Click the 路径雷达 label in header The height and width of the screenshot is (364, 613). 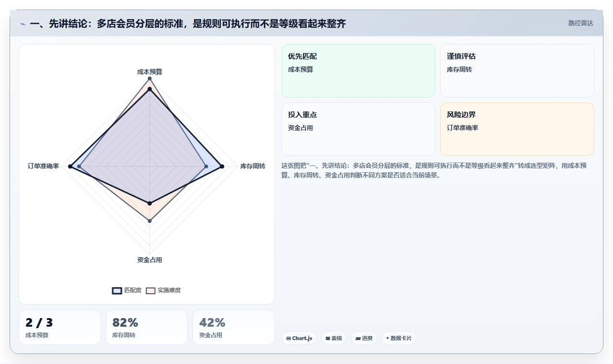(x=580, y=23)
